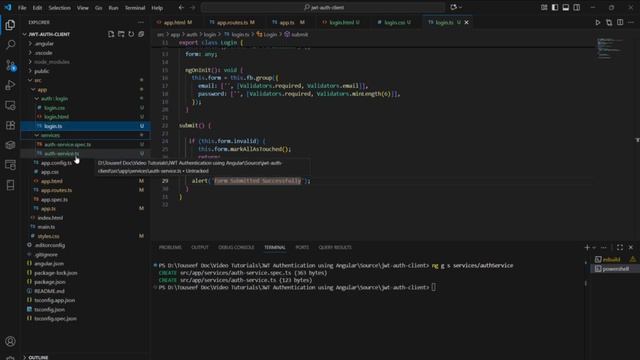640x360 pixels.
Task: Split the editor to the right
Action: click(620, 22)
